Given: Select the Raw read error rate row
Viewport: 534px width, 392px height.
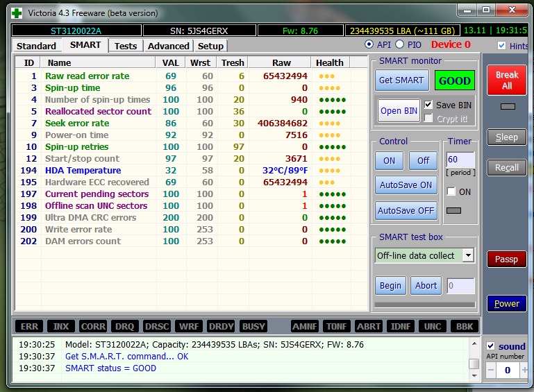Looking at the screenshot, I should [x=191, y=76].
